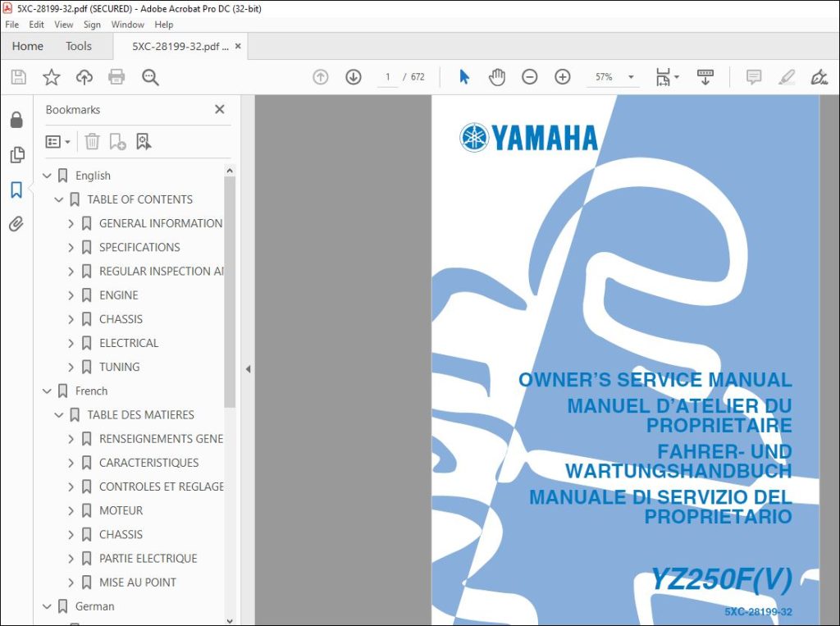840x626 pixels.
Task: Close the Bookmarks panel
Action: click(220, 109)
